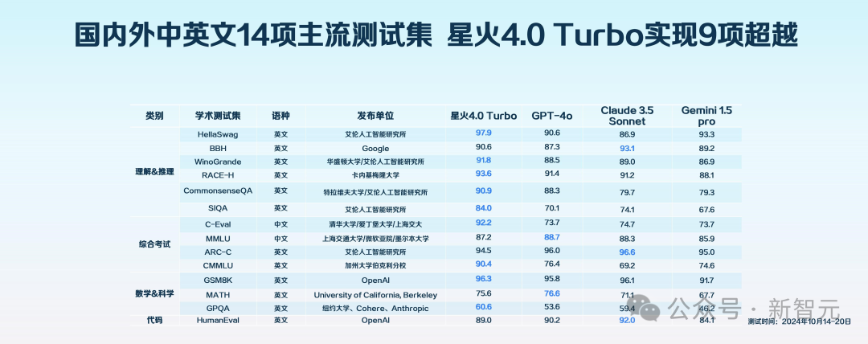Select the 类别 column header
The height and width of the screenshot is (344, 868).
pos(154,116)
